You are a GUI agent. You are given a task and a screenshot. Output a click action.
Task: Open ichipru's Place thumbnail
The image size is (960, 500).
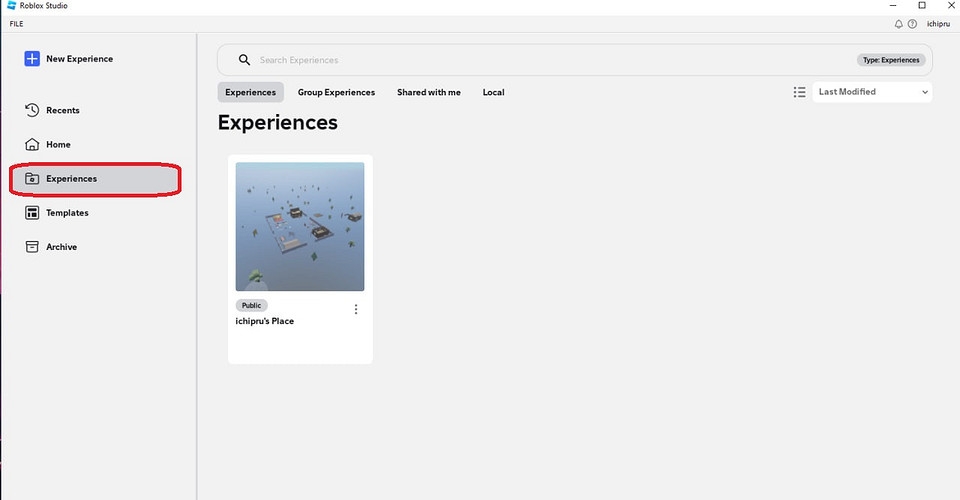tap(300, 227)
